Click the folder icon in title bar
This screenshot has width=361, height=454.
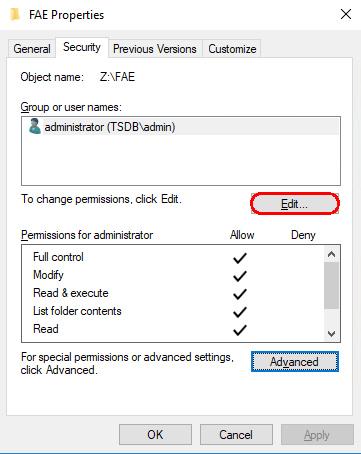(x=15, y=15)
